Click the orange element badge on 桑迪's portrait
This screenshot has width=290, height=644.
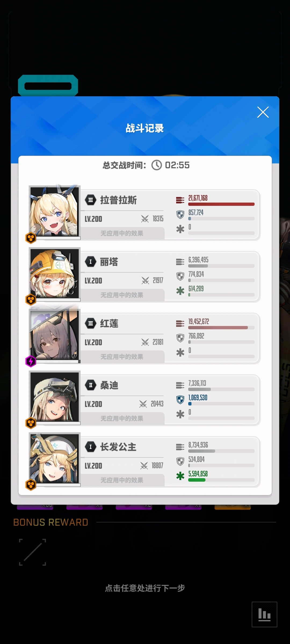pos(31,423)
